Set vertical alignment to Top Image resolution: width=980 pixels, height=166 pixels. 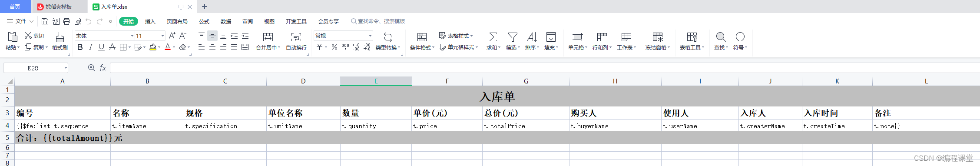point(202,36)
